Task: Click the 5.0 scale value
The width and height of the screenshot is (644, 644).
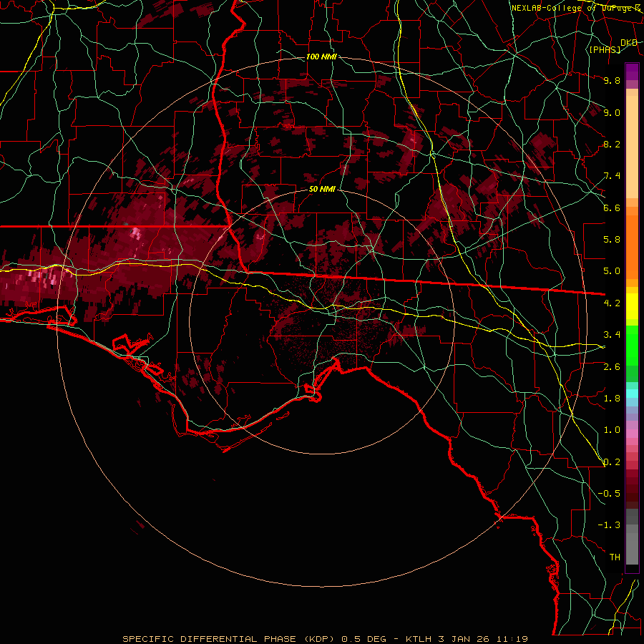Action: point(612,271)
